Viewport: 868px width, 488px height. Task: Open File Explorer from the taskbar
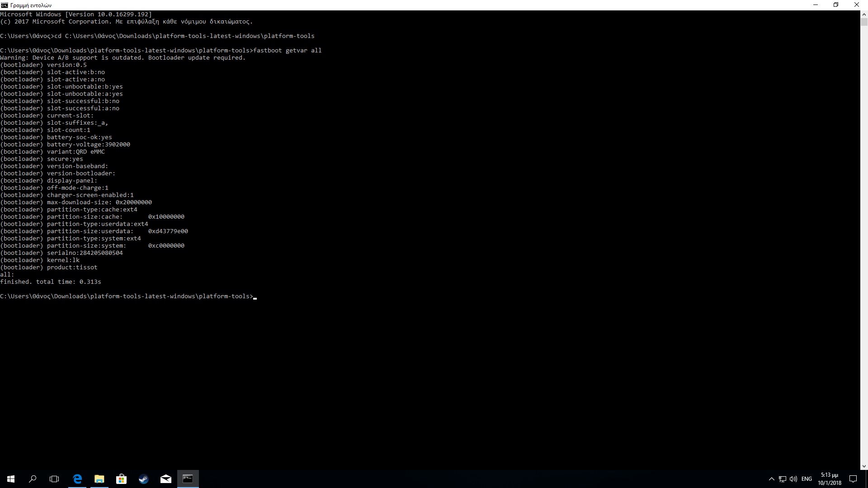pyautogui.click(x=99, y=479)
